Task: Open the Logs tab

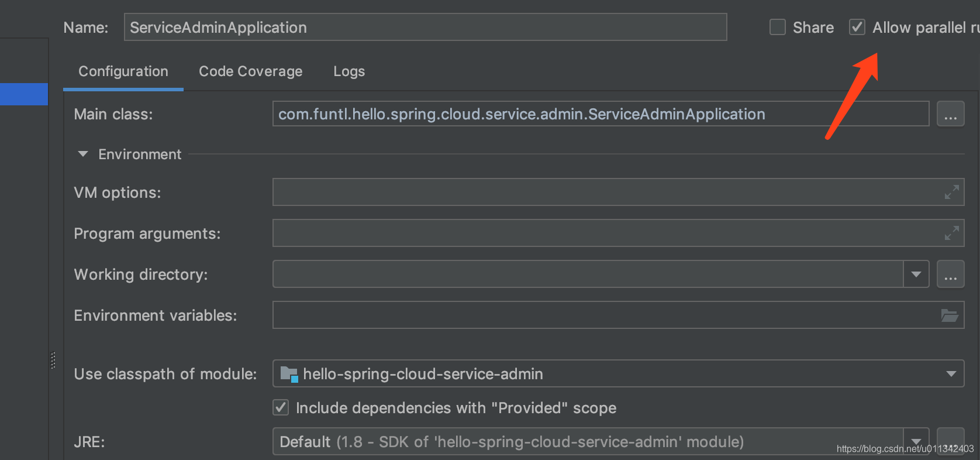Action: [349, 71]
